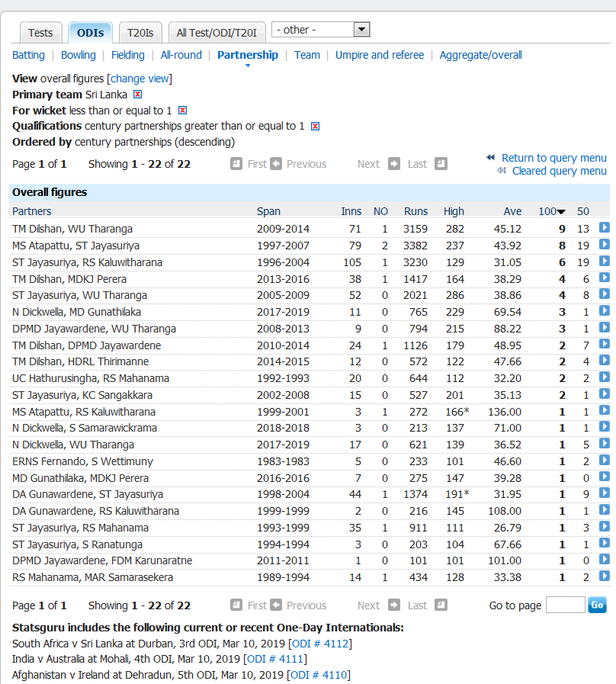Switch to the Tests tab
The width and height of the screenshot is (616, 684).
[40, 33]
